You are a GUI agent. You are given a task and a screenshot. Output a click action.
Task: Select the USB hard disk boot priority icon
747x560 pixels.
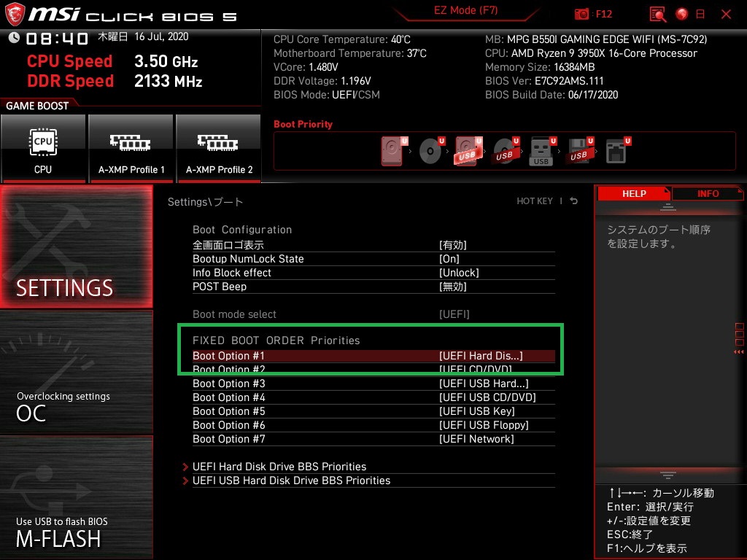click(x=468, y=151)
